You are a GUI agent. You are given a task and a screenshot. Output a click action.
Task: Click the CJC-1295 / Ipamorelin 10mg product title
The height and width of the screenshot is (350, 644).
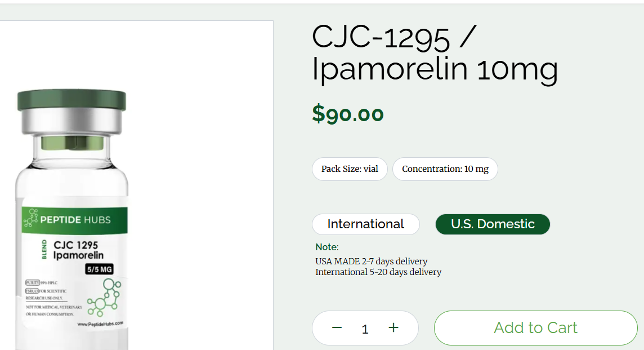tap(435, 53)
